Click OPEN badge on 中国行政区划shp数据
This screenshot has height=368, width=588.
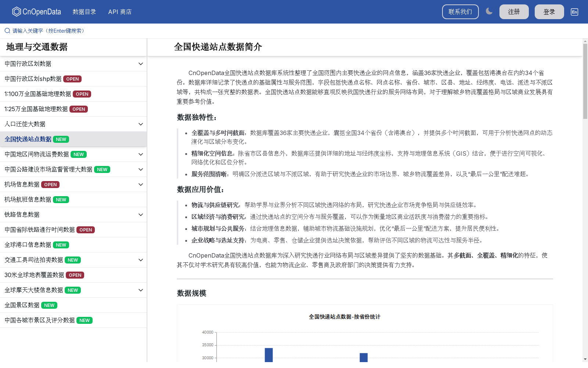coord(72,79)
